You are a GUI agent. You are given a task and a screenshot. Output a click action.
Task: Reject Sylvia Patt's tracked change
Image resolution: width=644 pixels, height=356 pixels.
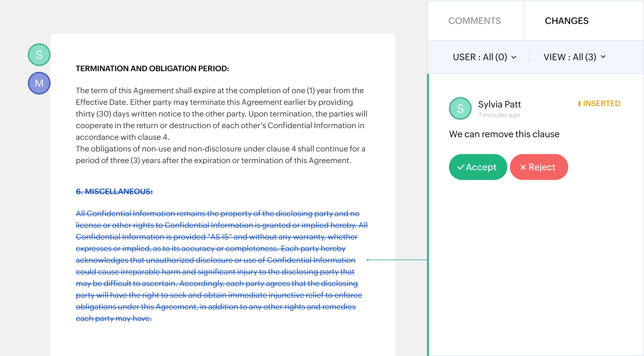(539, 167)
